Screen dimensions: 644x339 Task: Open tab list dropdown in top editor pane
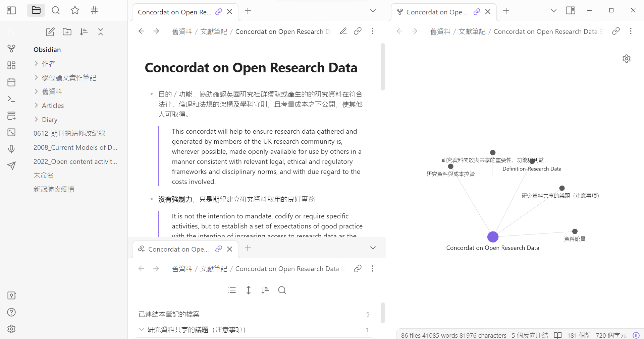(373, 11)
